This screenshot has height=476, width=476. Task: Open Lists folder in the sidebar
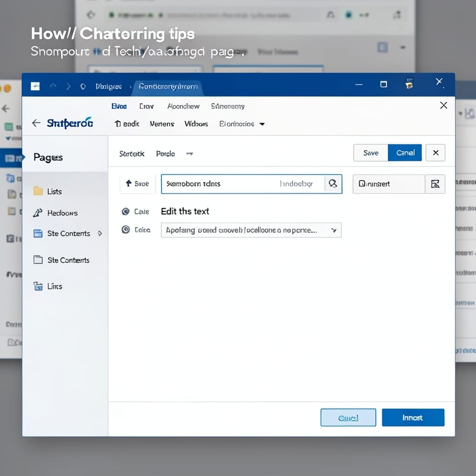tap(55, 191)
